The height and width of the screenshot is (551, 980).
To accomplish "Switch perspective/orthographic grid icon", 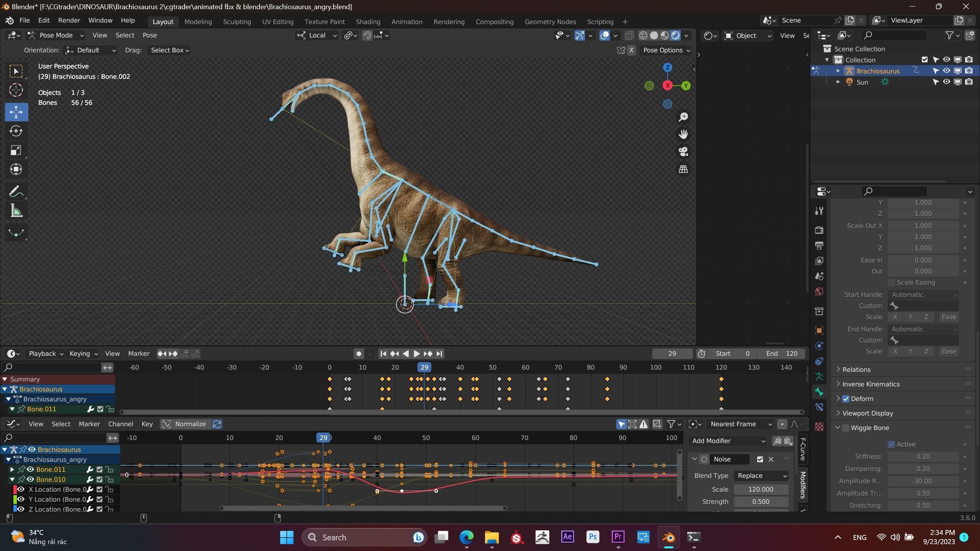I will pos(683,169).
